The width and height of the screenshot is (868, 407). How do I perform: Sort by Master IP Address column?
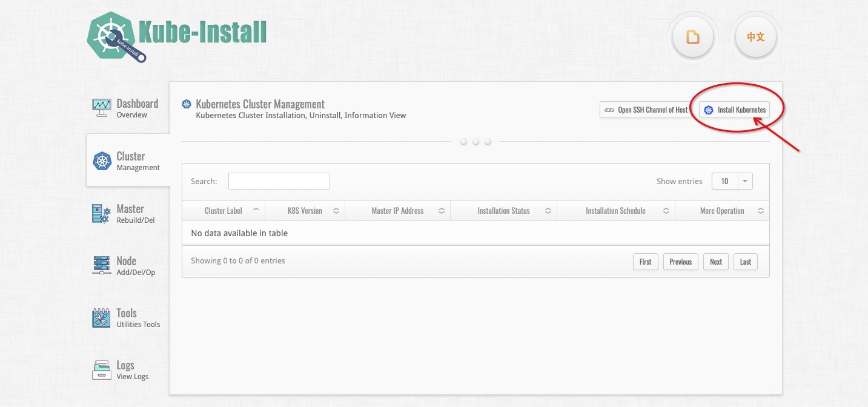pyautogui.click(x=398, y=211)
